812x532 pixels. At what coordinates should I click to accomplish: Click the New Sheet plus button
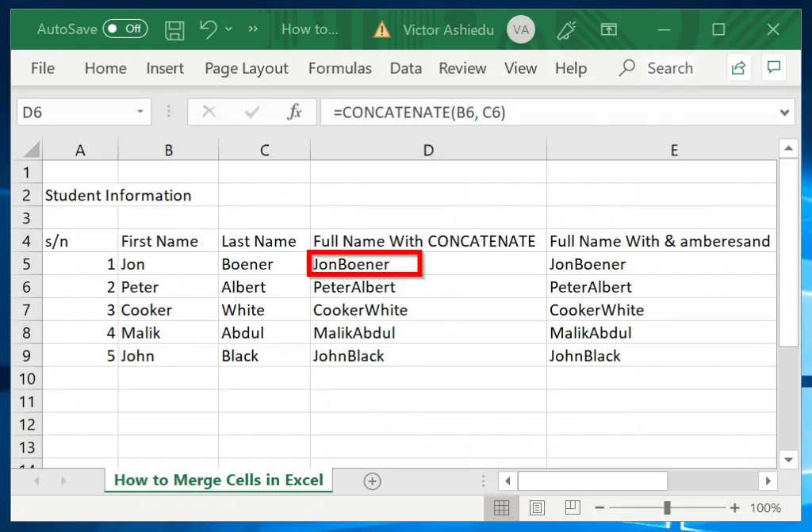click(371, 480)
